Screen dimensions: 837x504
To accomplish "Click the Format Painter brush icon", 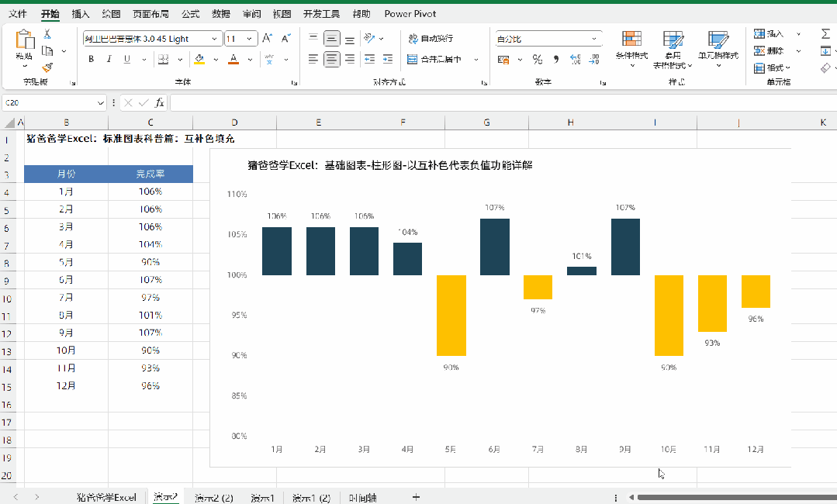I will (x=47, y=67).
